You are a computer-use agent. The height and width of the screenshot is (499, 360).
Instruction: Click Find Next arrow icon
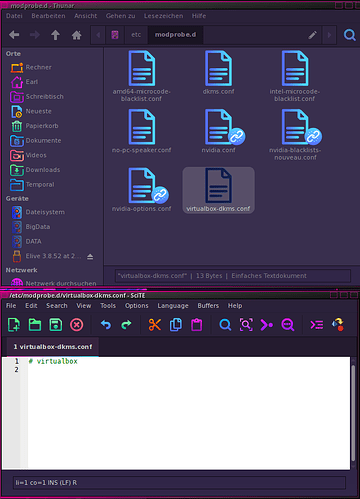coord(267,325)
